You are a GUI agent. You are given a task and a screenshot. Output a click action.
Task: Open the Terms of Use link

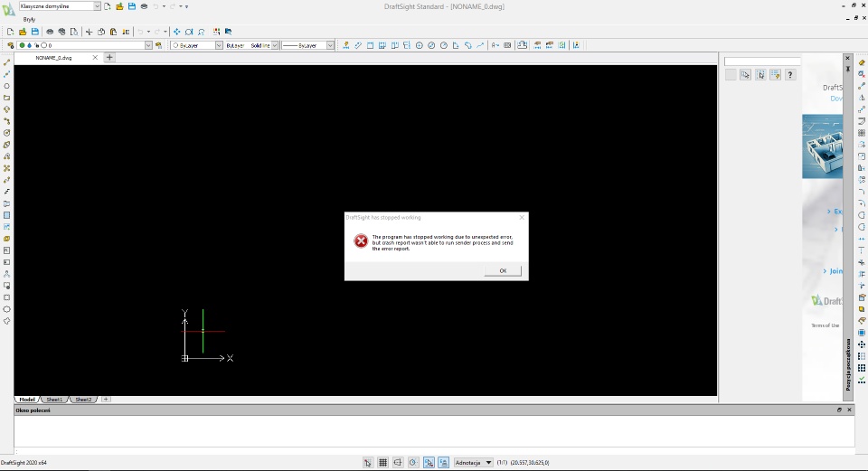tap(825, 325)
